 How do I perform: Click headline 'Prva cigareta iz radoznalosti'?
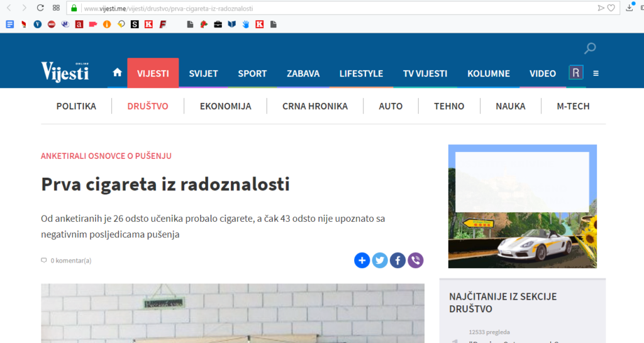coord(165,184)
